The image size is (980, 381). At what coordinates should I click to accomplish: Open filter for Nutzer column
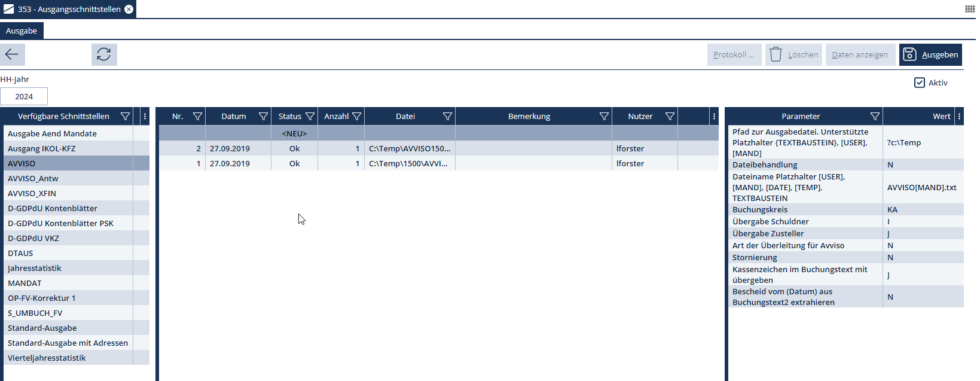670,117
